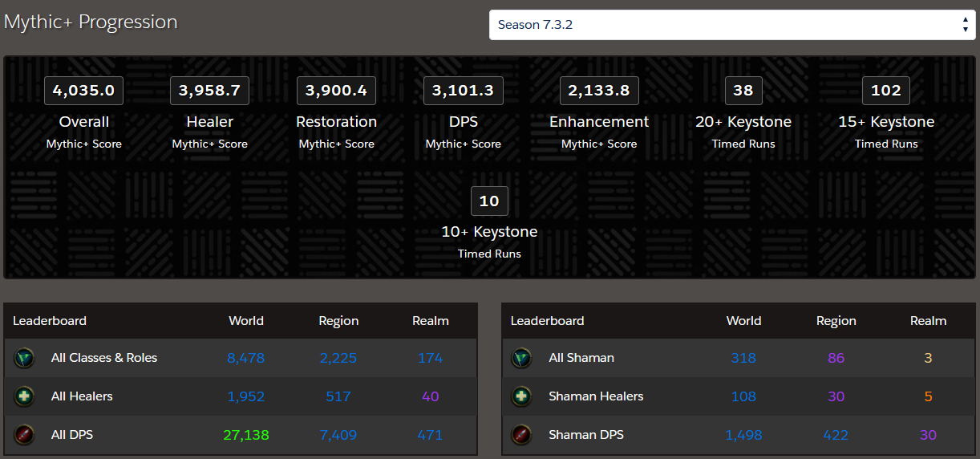The height and width of the screenshot is (459, 980).
Task: Click the Overall score value 4,035.0
Action: pos(84,91)
